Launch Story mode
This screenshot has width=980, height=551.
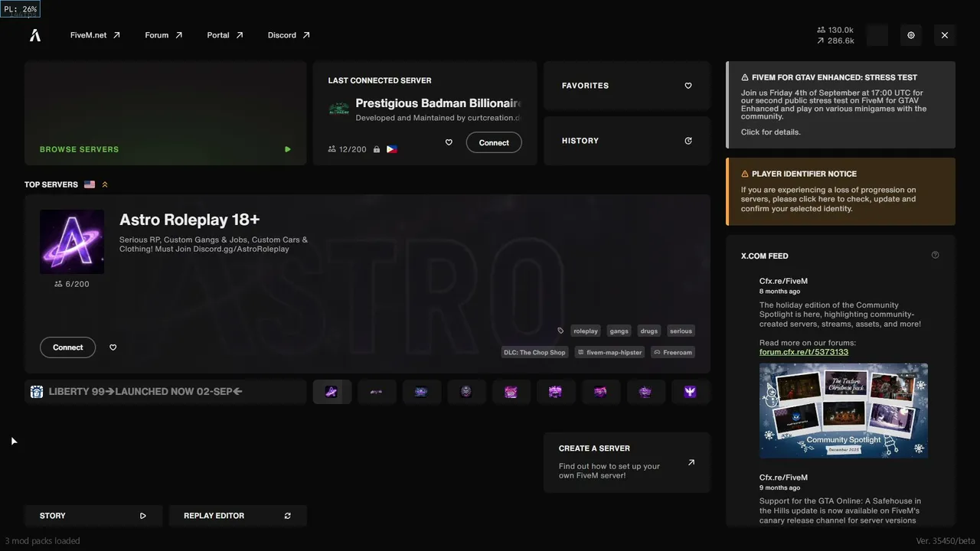(93, 516)
